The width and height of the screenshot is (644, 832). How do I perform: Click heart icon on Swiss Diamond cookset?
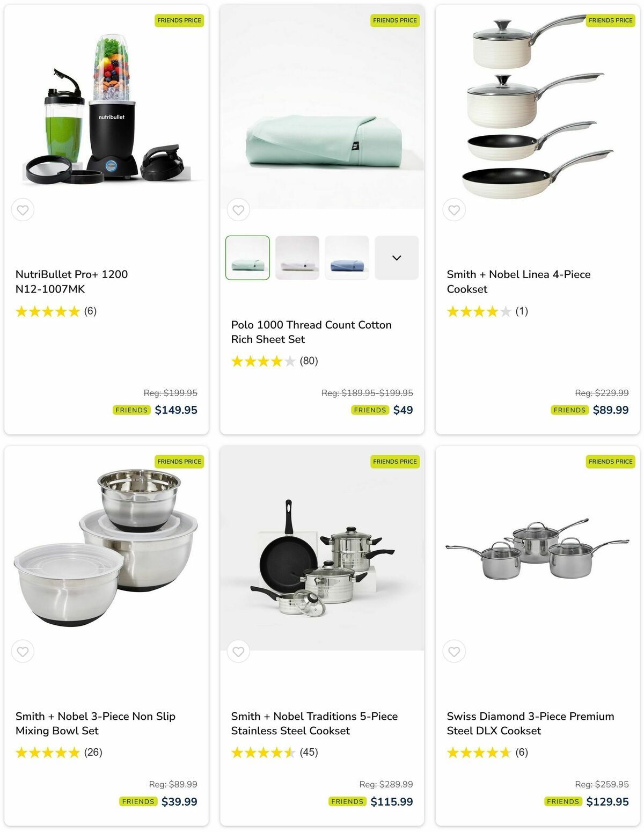tap(454, 651)
